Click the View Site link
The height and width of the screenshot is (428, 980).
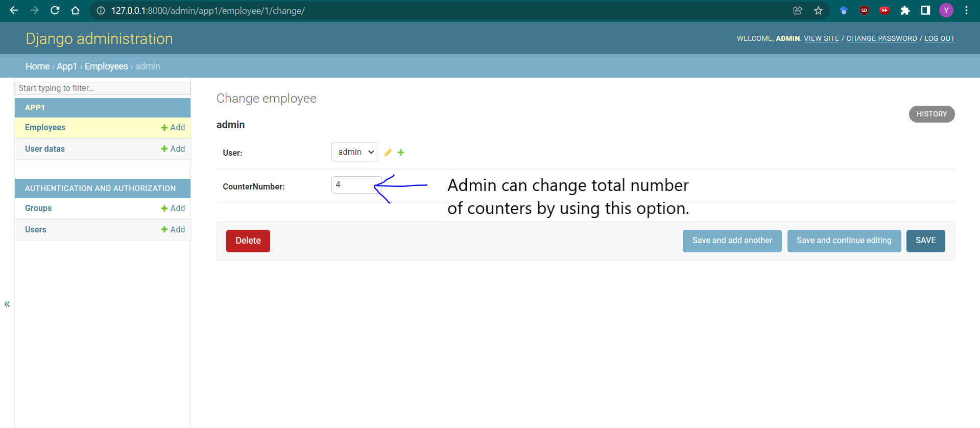coord(821,38)
